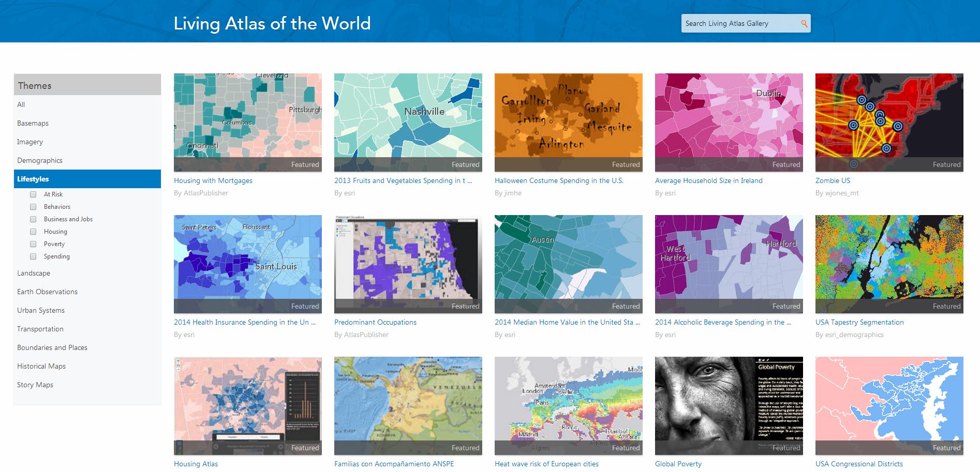This screenshot has height=472, width=980.
Task: Open the Housing Atlas title link
Action: (196, 464)
